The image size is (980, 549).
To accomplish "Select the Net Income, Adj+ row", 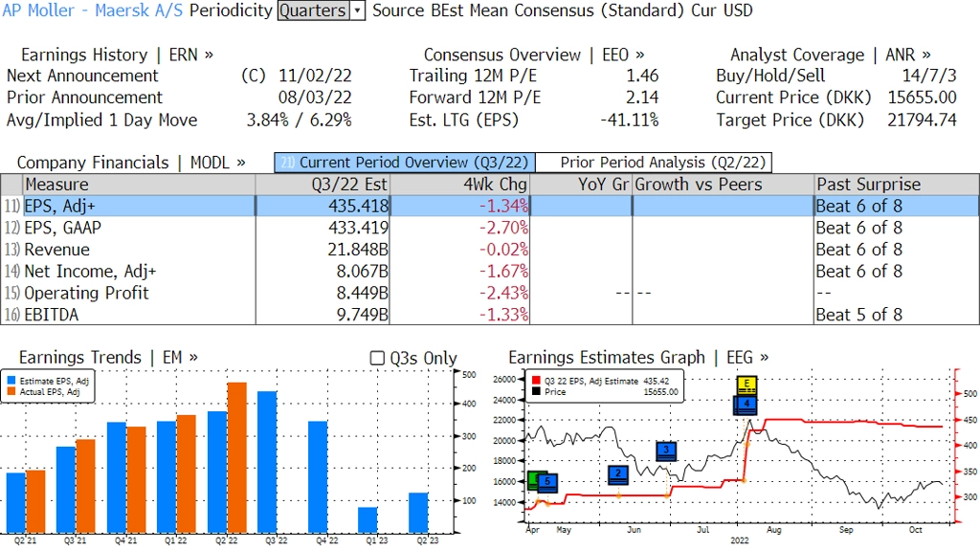I will (x=489, y=271).
